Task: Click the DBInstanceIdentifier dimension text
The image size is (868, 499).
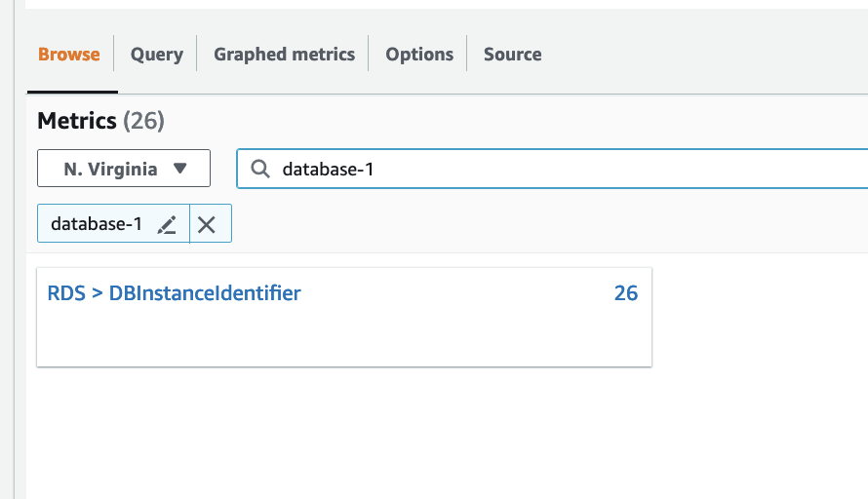Action: point(205,292)
